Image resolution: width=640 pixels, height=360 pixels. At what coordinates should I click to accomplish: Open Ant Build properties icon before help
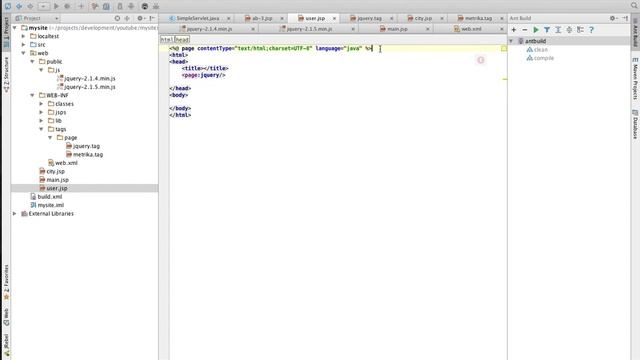580,30
